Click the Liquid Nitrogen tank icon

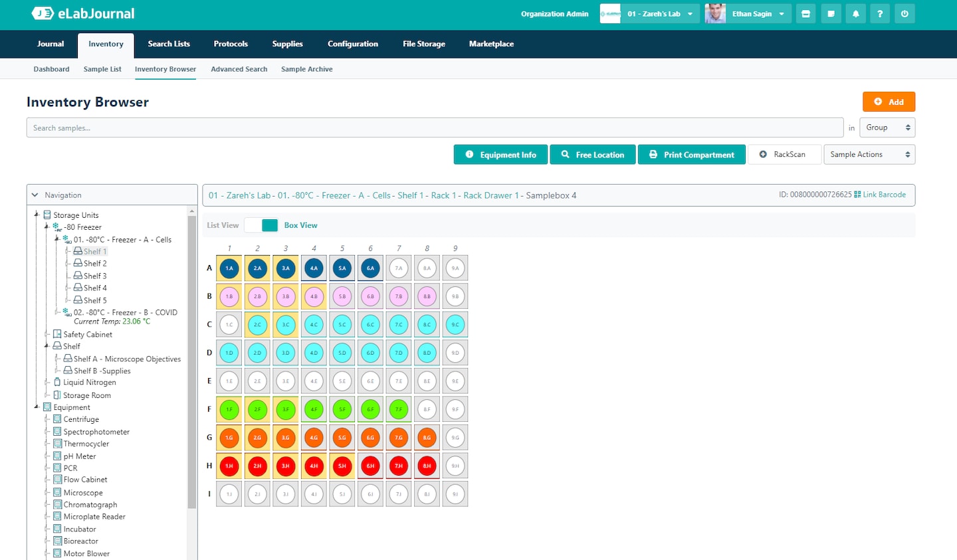(57, 383)
